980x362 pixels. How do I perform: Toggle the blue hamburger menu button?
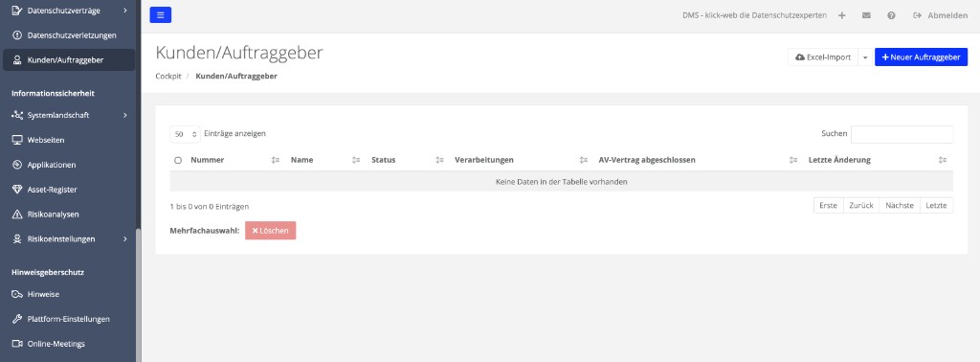(161, 15)
